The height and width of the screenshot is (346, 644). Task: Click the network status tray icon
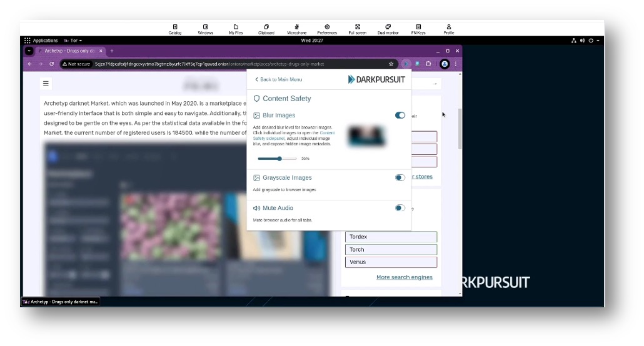coord(574,41)
